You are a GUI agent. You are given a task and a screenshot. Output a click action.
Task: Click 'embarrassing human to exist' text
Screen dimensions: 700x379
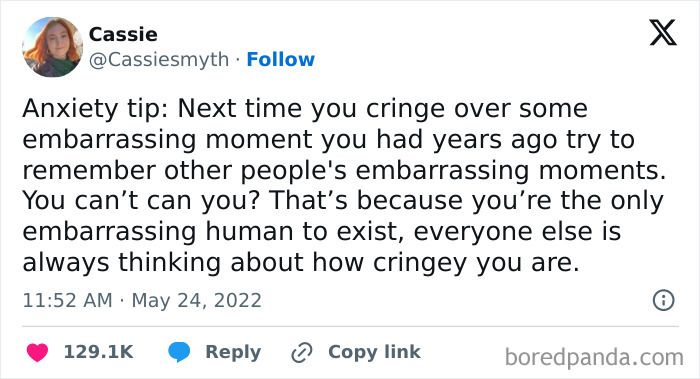(x=213, y=231)
